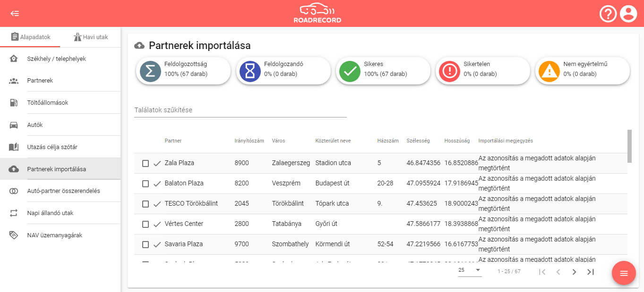Switch to the Alapadatok tab

click(30, 37)
